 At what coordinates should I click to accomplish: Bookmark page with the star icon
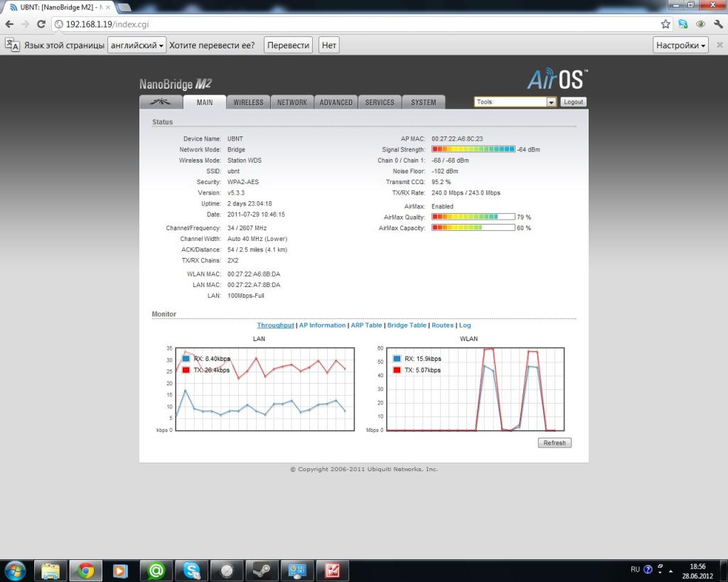(665, 24)
